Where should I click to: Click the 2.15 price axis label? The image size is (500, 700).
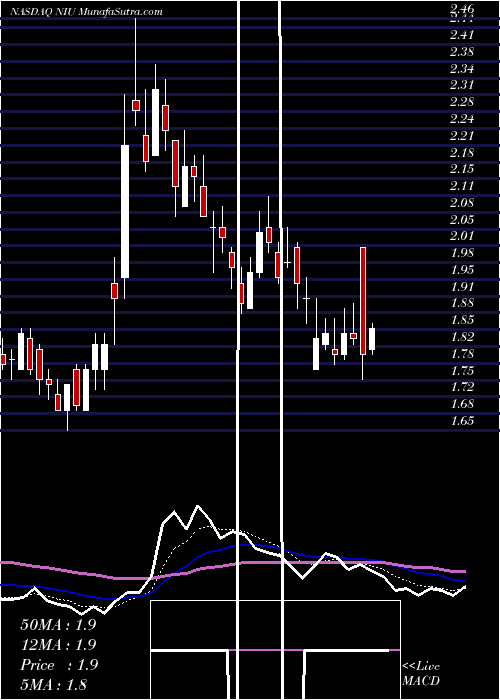461,169
